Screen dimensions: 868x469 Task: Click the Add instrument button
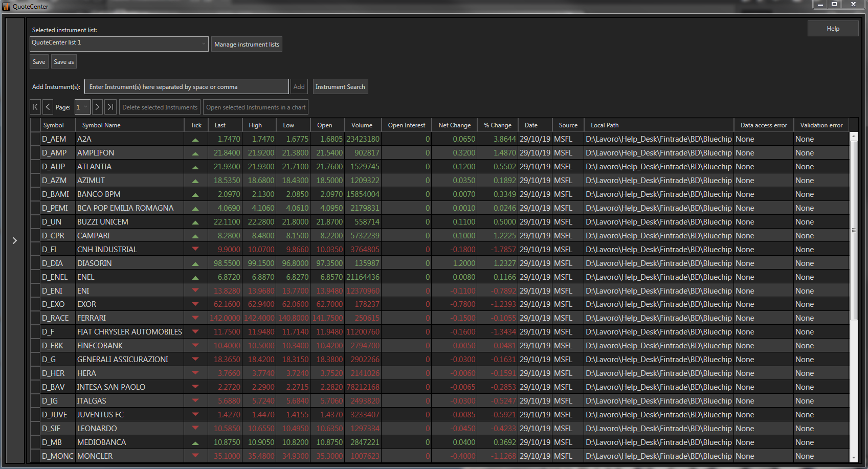pos(299,87)
